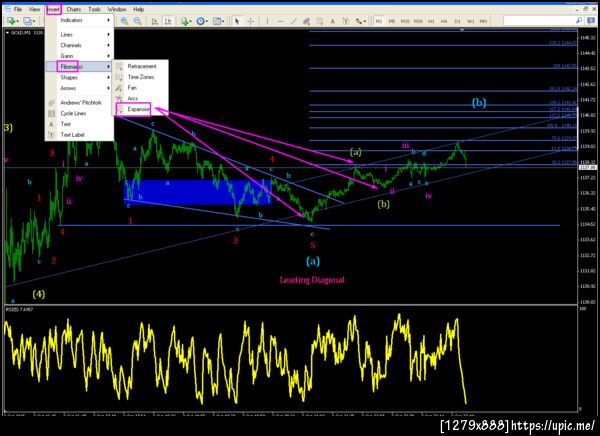
Task: Expand the Lines submenu
Action: [x=80, y=34]
